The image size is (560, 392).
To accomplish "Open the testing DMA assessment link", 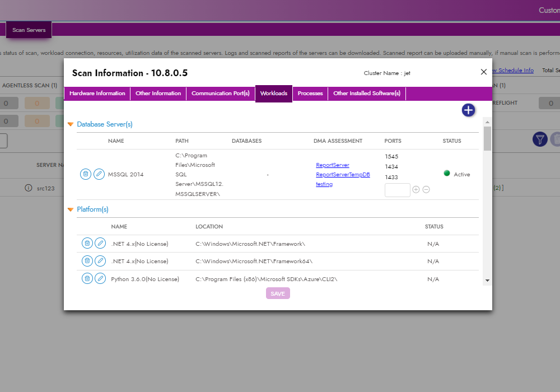I will (324, 184).
